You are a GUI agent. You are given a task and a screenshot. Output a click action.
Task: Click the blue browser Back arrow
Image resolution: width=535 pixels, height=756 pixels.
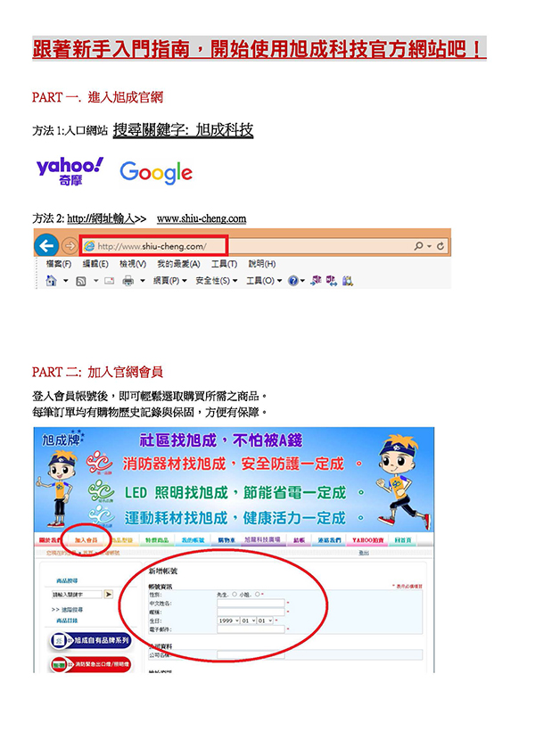[x=46, y=246]
